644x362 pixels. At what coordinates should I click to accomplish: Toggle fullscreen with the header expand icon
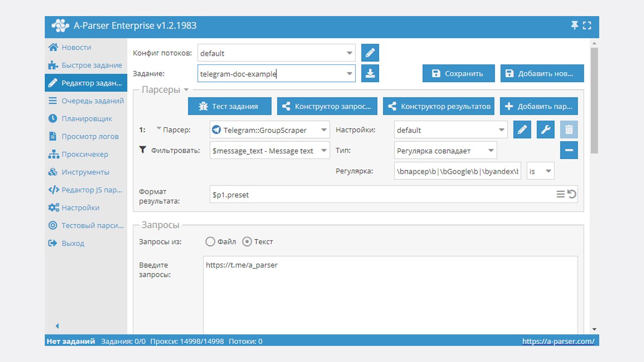(x=587, y=26)
